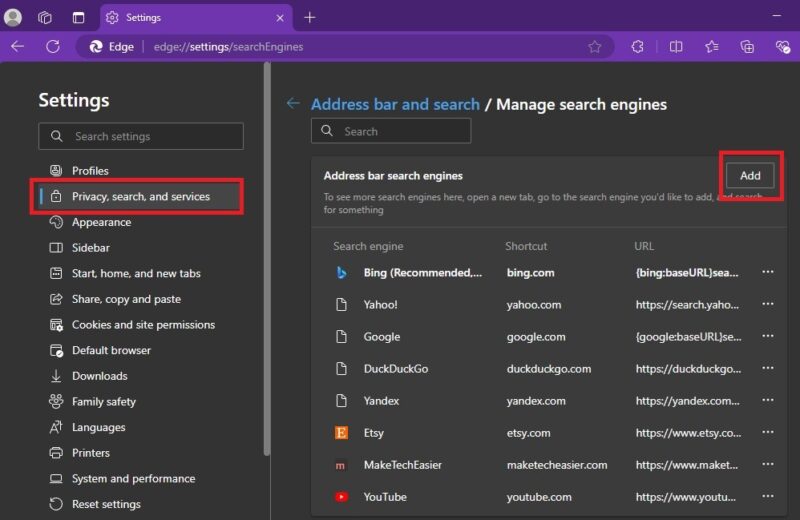The width and height of the screenshot is (800, 520).
Task: Open Start, home, and new tabs
Action: click(x=136, y=273)
